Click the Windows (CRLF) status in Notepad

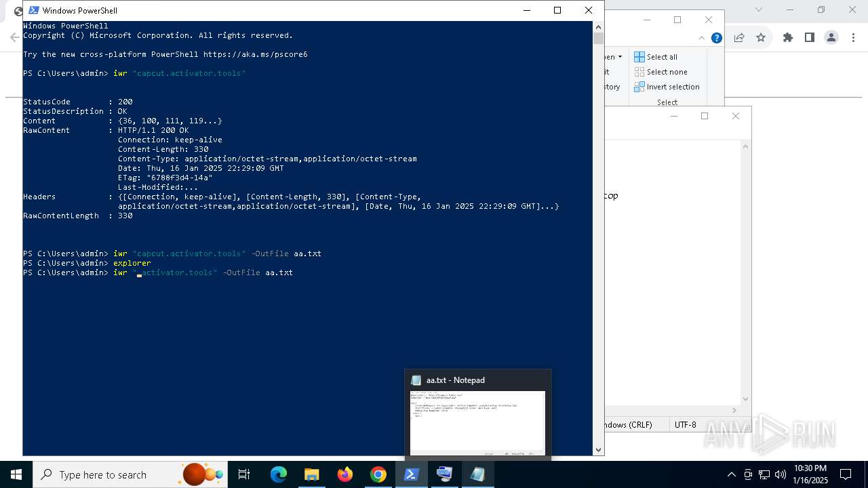[x=628, y=424]
